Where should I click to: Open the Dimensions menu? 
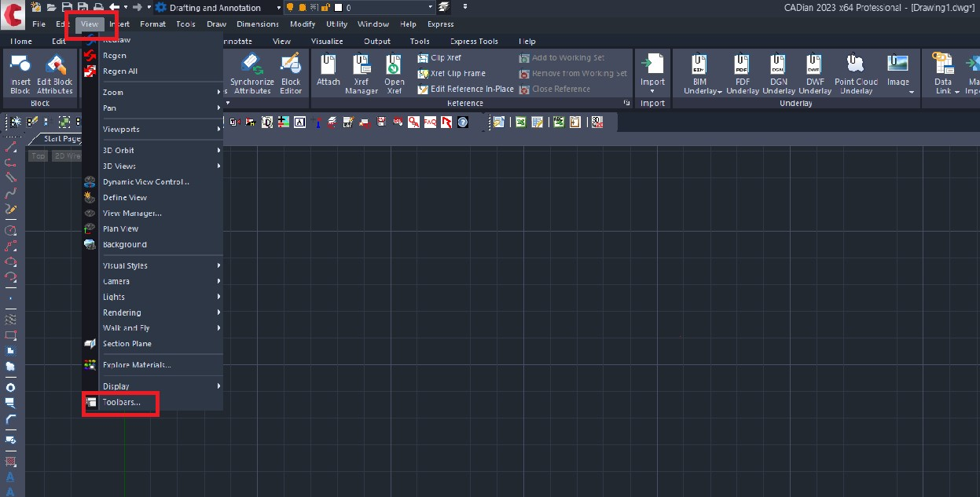(x=258, y=24)
